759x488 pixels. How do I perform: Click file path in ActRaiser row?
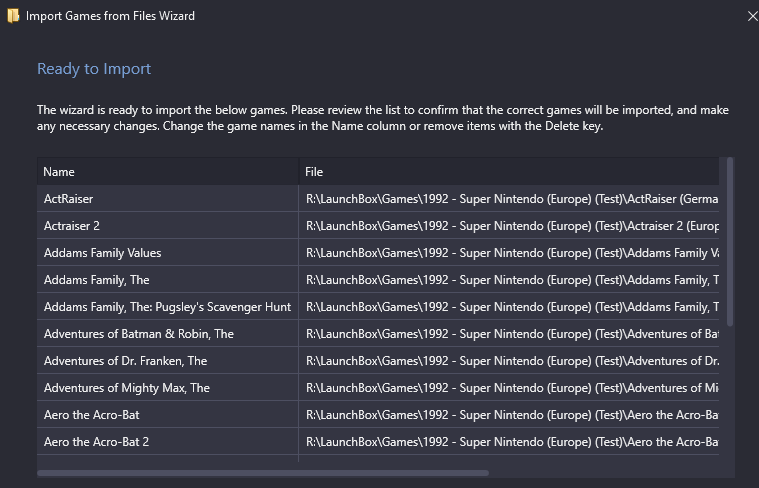(509, 198)
